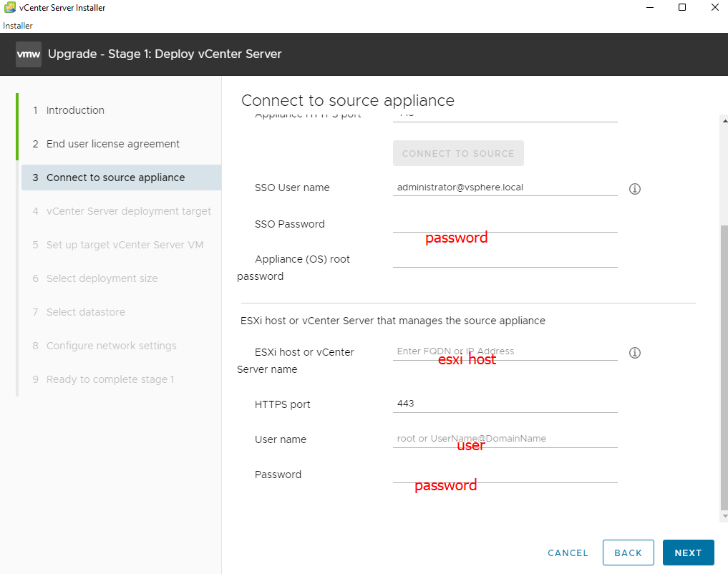Click the BACK button
The height and width of the screenshot is (574, 728).
(x=628, y=553)
